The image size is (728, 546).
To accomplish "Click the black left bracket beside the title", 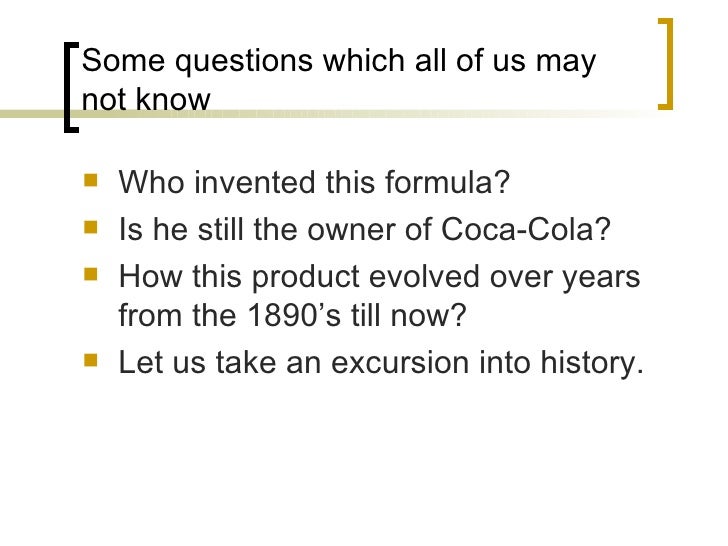I will [x=71, y=87].
